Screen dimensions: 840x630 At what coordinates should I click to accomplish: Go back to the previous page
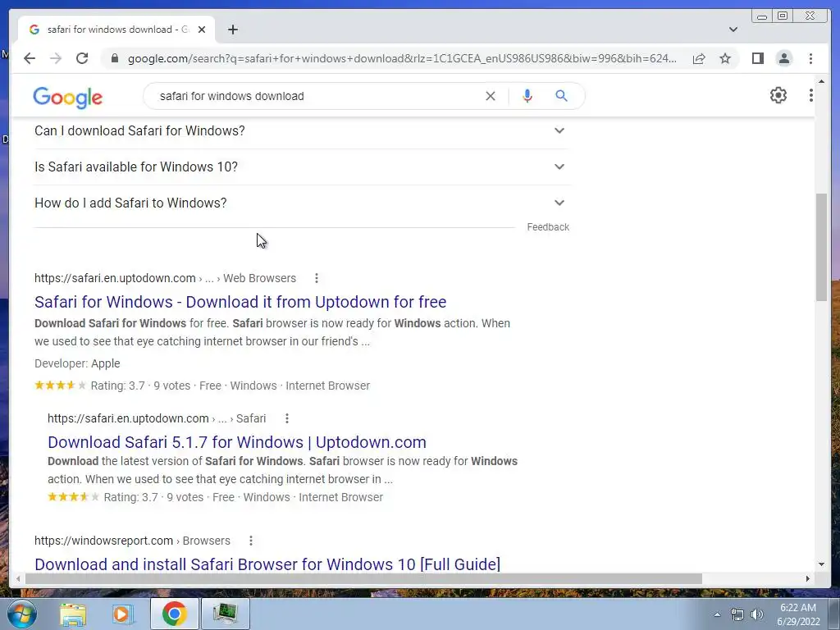[x=30, y=58]
